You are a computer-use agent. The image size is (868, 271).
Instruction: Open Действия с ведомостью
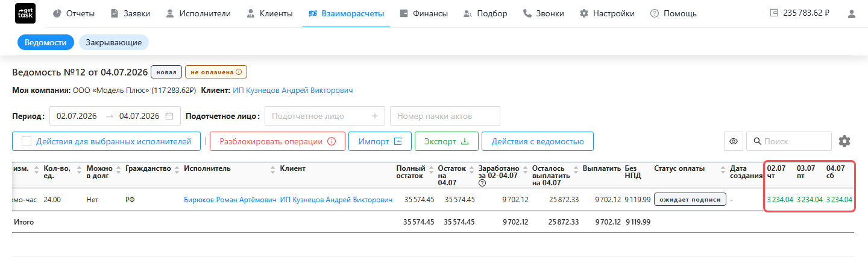coord(537,141)
